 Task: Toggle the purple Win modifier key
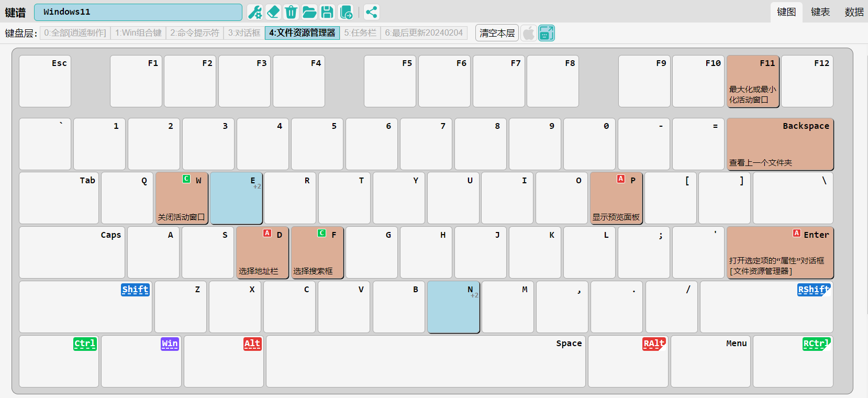(170, 344)
